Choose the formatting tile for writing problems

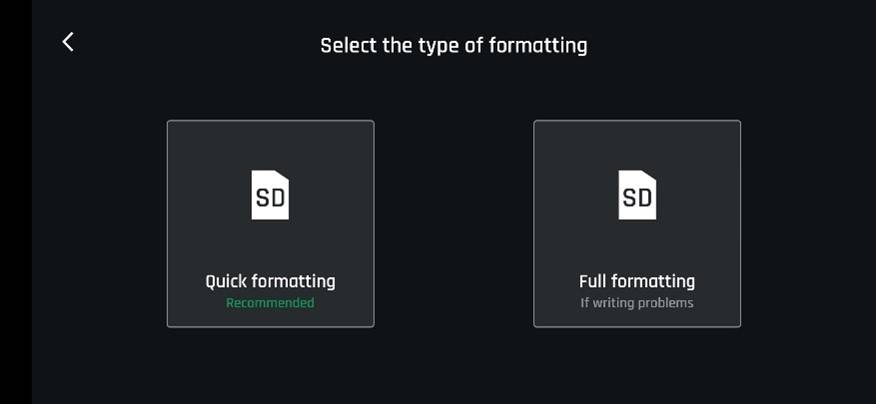coord(637,223)
